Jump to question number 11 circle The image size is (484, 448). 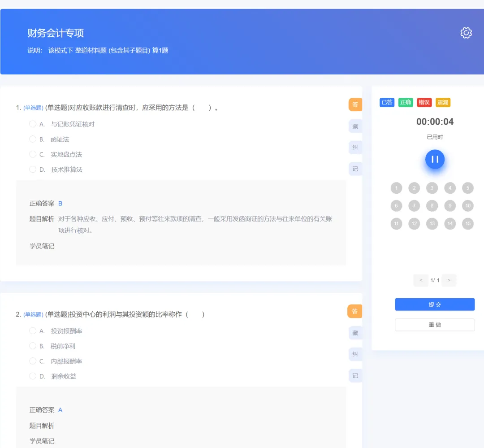[x=396, y=224]
